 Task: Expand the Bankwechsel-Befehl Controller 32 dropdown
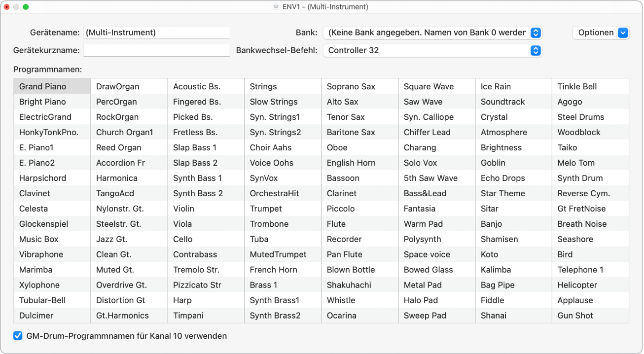pyautogui.click(x=432, y=50)
